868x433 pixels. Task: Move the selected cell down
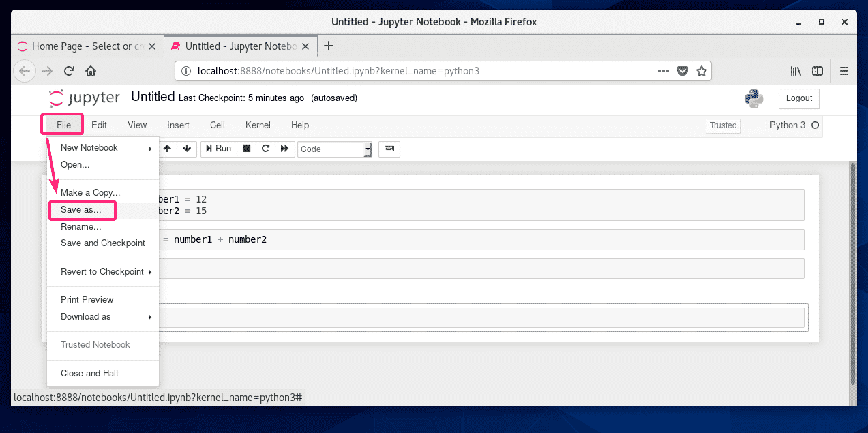[187, 149]
